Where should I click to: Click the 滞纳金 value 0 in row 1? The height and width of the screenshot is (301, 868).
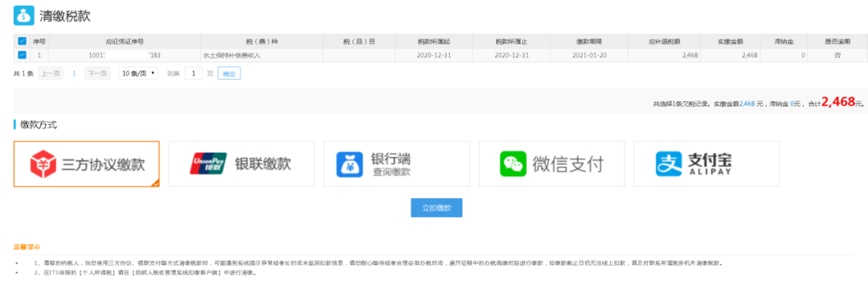pos(803,56)
